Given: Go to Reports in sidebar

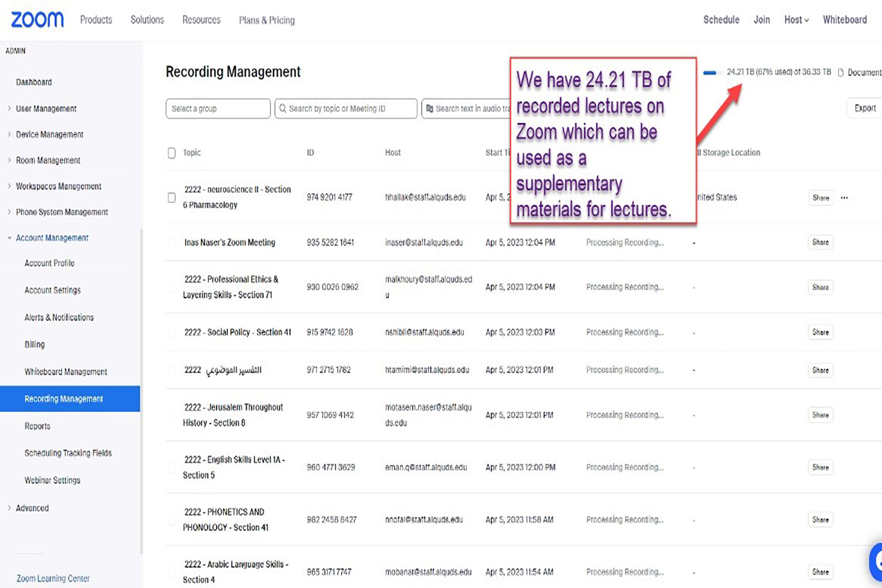Looking at the screenshot, I should [x=37, y=426].
